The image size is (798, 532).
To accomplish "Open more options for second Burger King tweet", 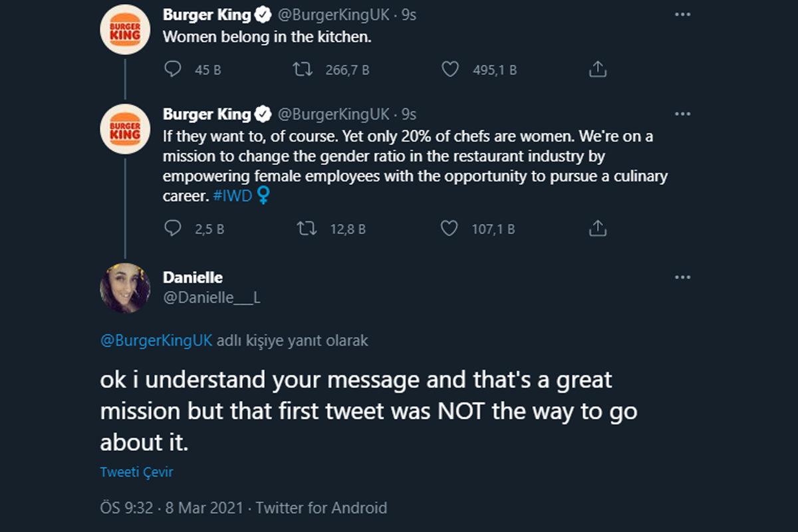I will tap(682, 114).
